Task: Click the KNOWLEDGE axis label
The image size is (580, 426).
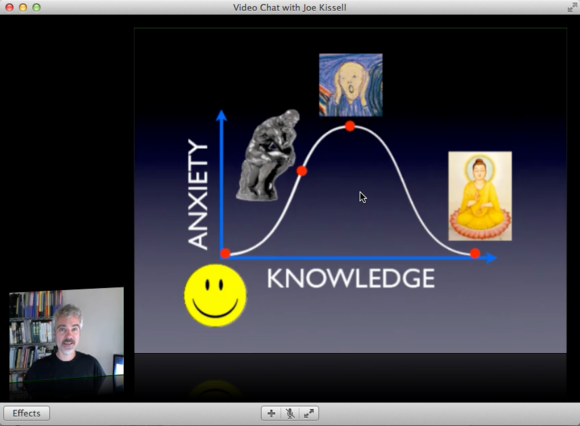Action: 351,278
